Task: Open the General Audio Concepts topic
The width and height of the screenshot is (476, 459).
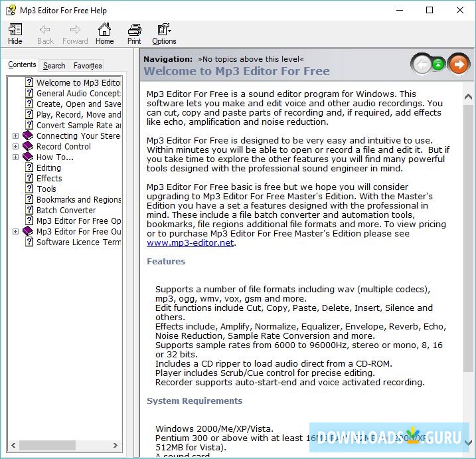Action: pyautogui.click(x=78, y=93)
